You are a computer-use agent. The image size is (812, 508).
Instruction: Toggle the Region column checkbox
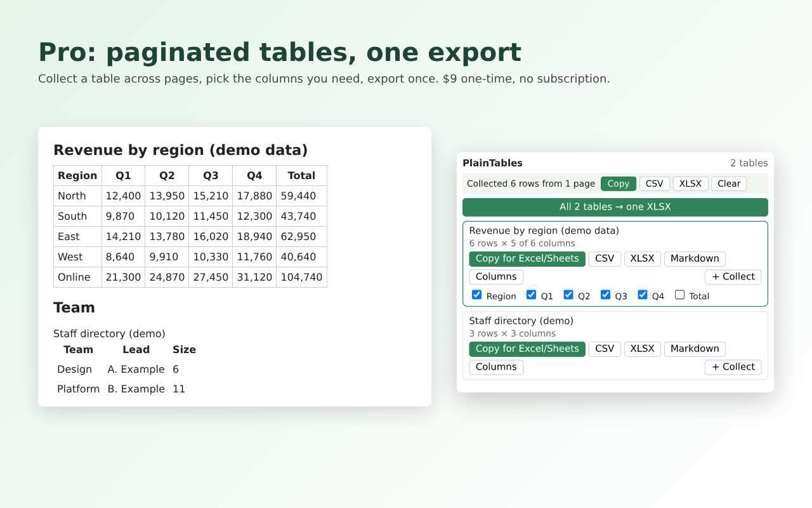[477, 295]
